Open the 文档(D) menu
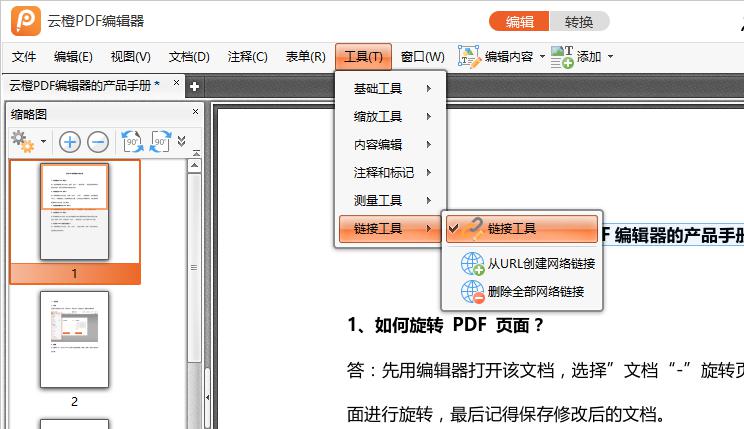 pyautogui.click(x=189, y=57)
